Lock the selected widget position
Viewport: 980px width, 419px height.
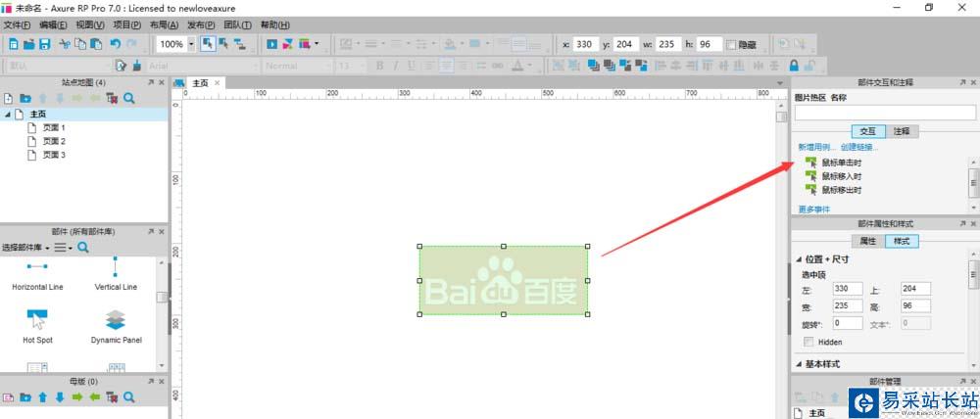pos(794,65)
